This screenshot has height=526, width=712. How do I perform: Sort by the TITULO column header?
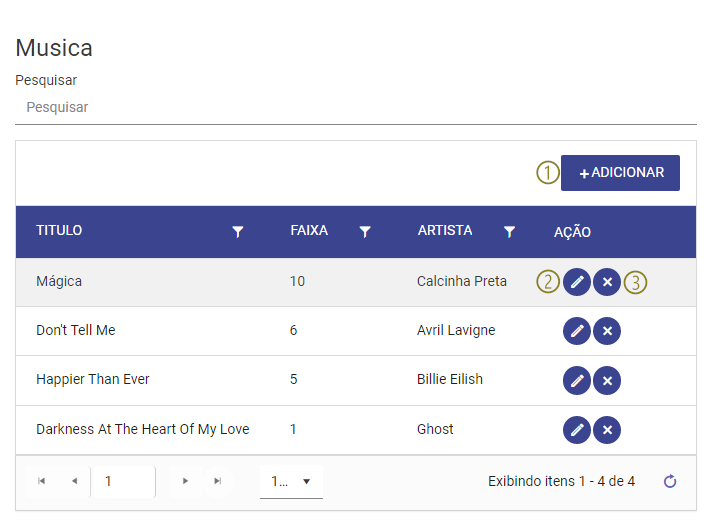click(59, 230)
